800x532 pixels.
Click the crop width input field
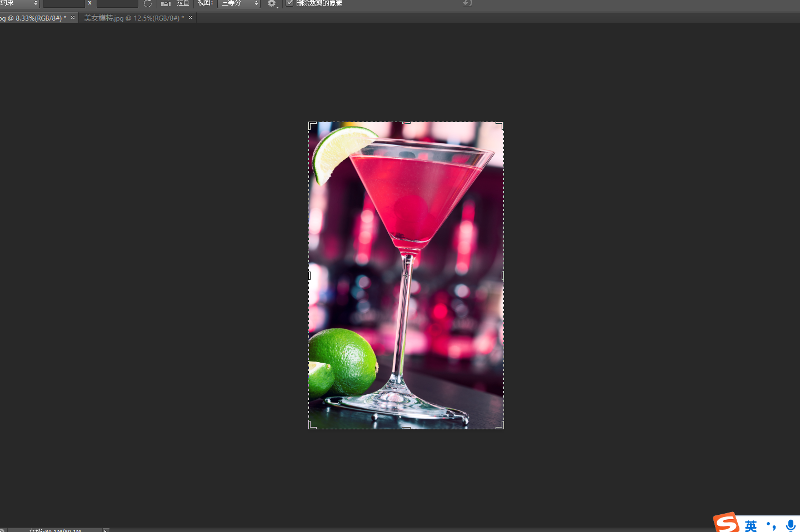click(63, 3)
